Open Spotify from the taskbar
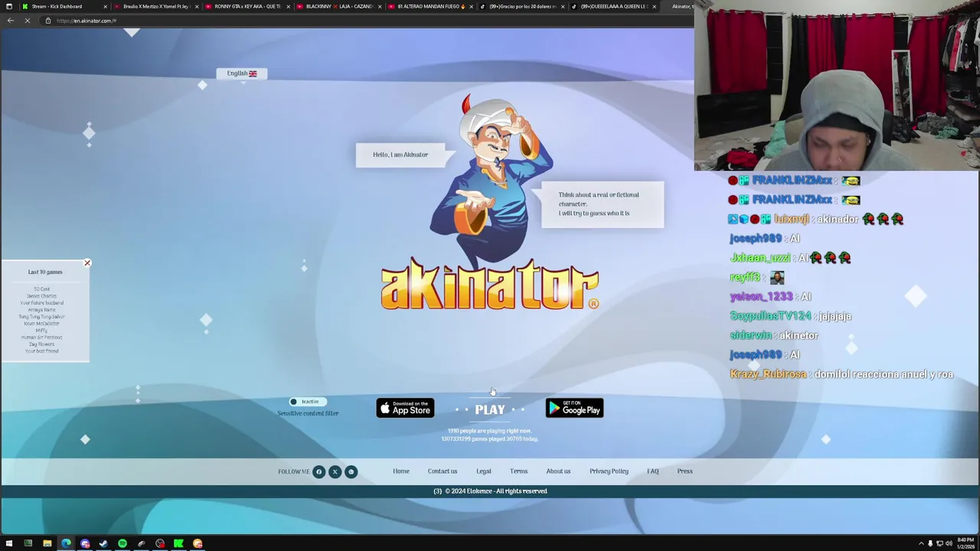The height and width of the screenshot is (551, 980). (122, 543)
